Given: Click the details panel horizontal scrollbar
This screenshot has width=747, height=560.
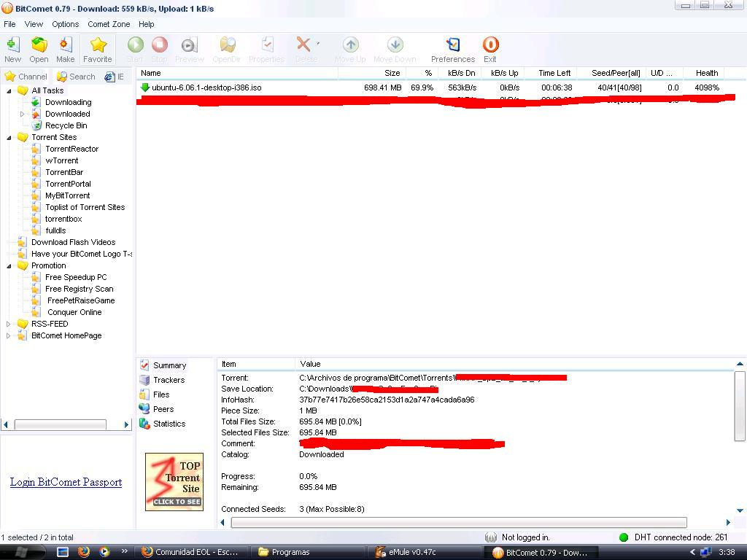Looking at the screenshot, I should click(459, 522).
